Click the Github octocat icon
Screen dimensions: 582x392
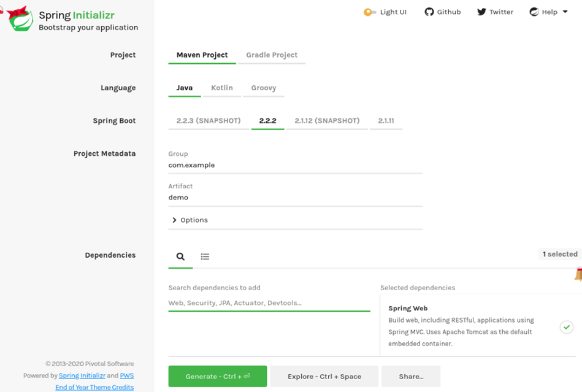pyautogui.click(x=429, y=12)
